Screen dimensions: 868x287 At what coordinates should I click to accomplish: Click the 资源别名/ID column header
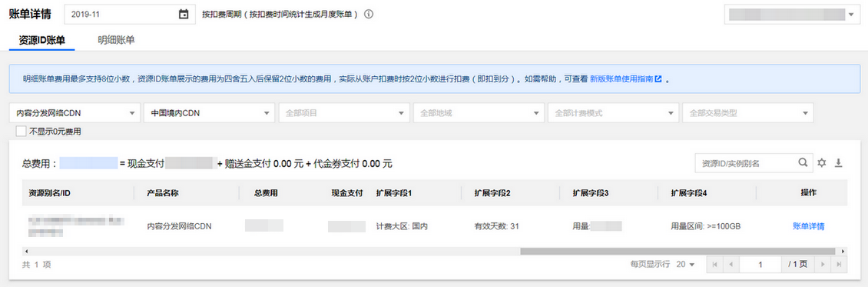[x=49, y=193]
